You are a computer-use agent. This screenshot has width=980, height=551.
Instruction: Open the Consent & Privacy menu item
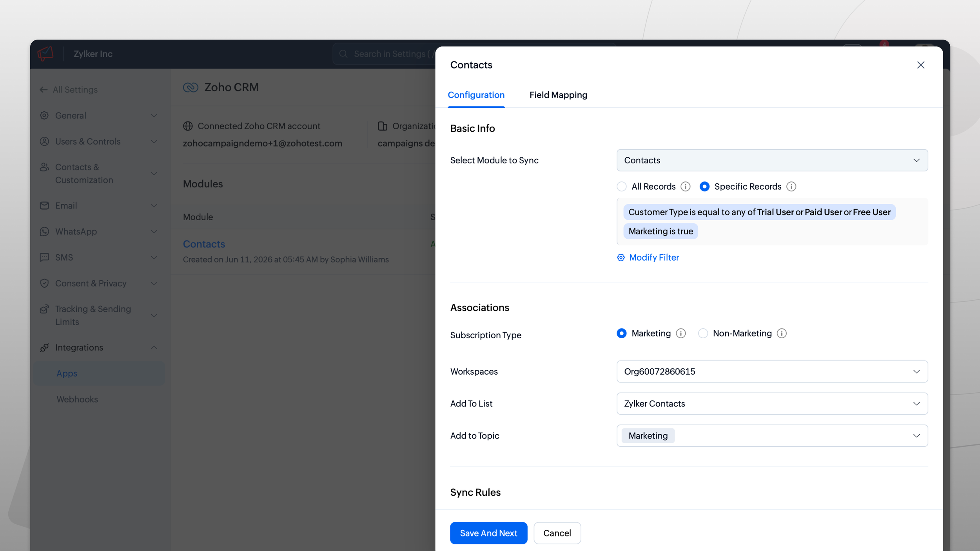[100, 283]
